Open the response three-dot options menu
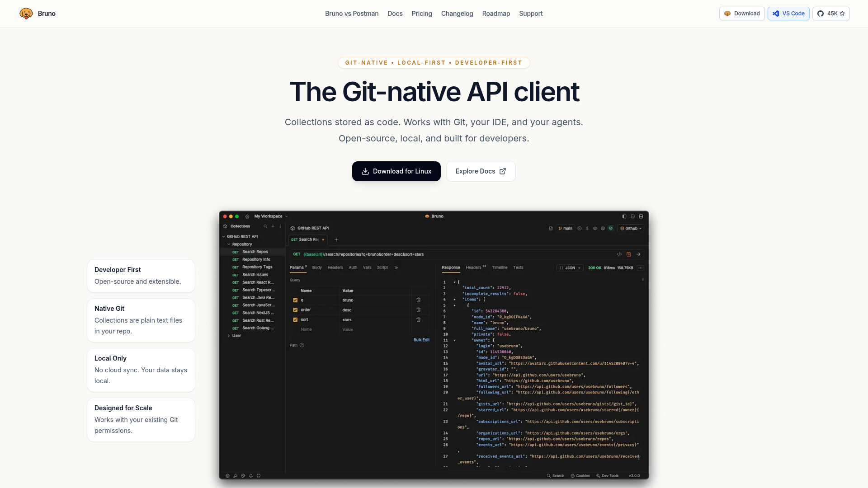868x488 pixels. click(641, 268)
